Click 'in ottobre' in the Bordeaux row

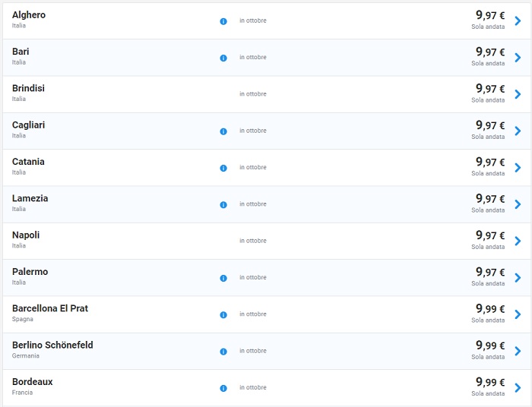click(253, 387)
